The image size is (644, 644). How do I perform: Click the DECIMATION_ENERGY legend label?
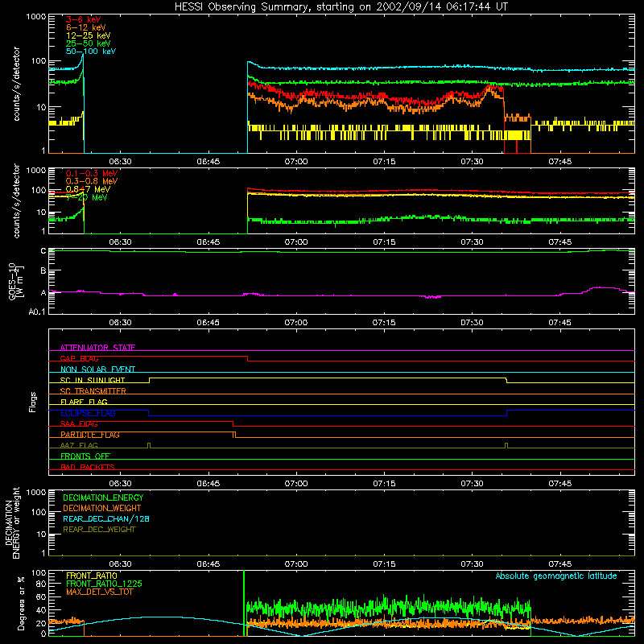point(103,497)
